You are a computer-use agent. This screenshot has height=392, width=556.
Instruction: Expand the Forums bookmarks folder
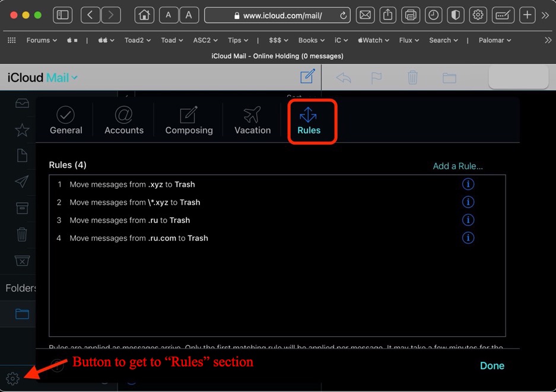[42, 40]
